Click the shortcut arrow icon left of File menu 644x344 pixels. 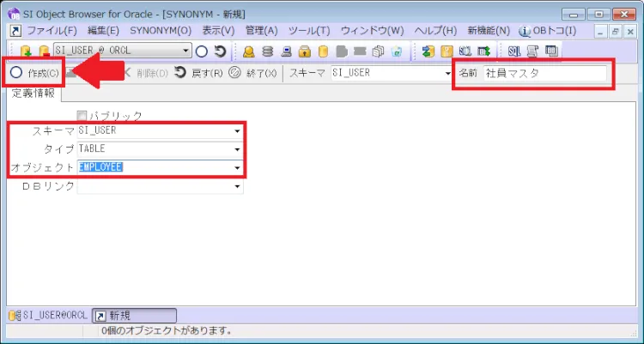[15, 31]
